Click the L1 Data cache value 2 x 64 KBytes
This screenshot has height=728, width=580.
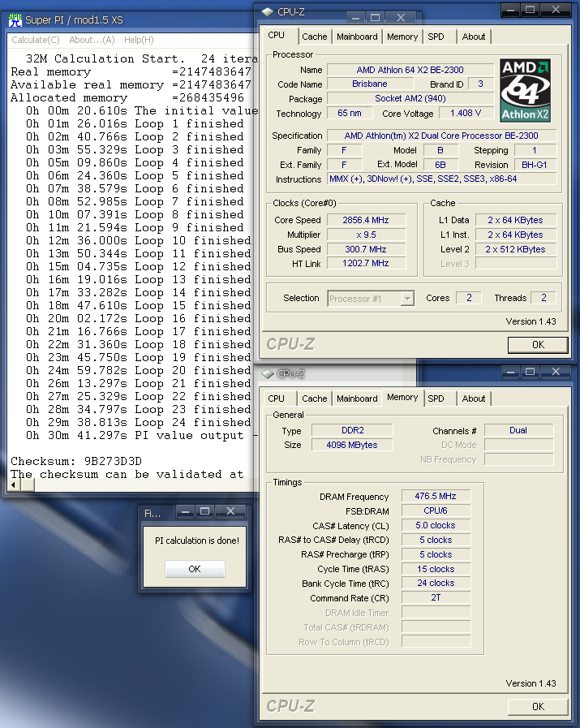pos(515,220)
